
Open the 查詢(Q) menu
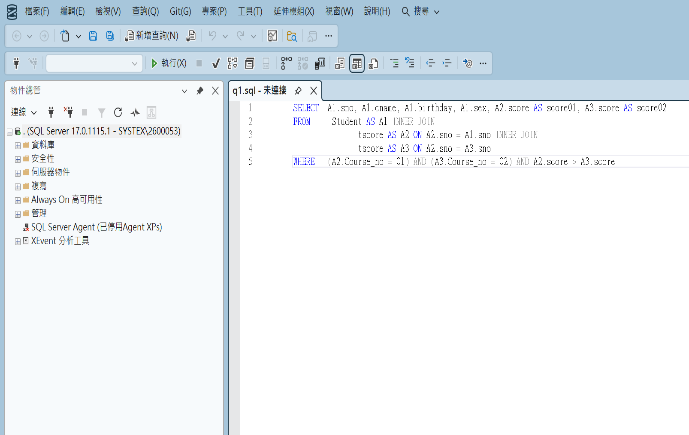pyautogui.click(x=145, y=11)
